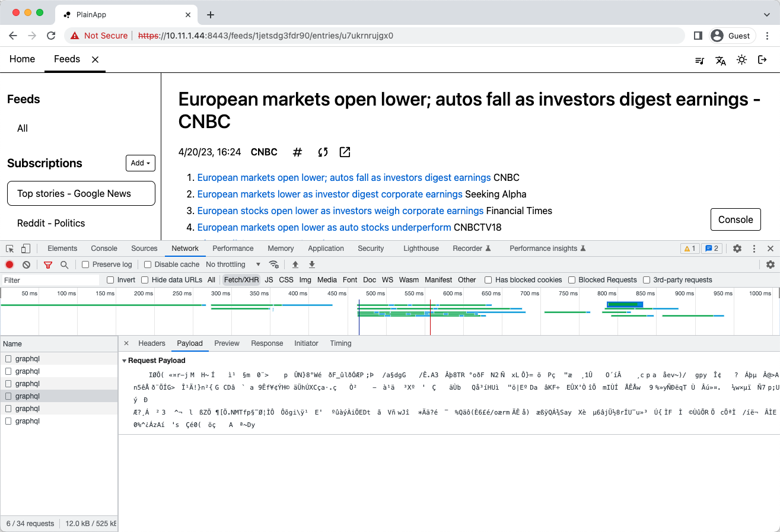Image resolution: width=780 pixels, height=532 pixels.
Task: Select Top stories - Google News subscription
Action: click(x=81, y=193)
